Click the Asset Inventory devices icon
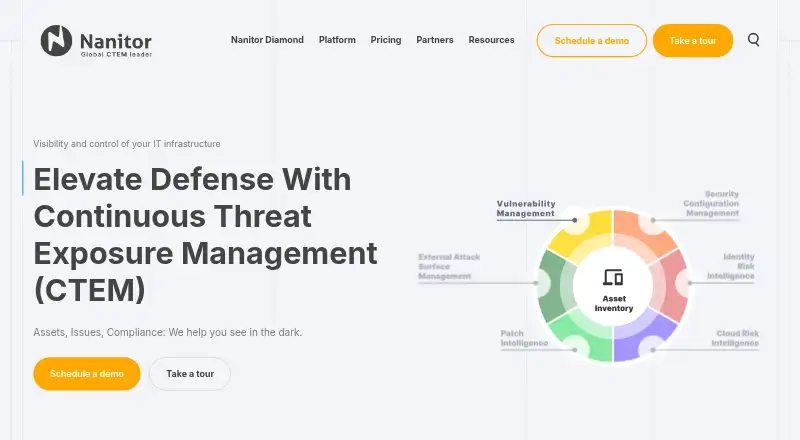The image size is (800, 440). (x=613, y=277)
